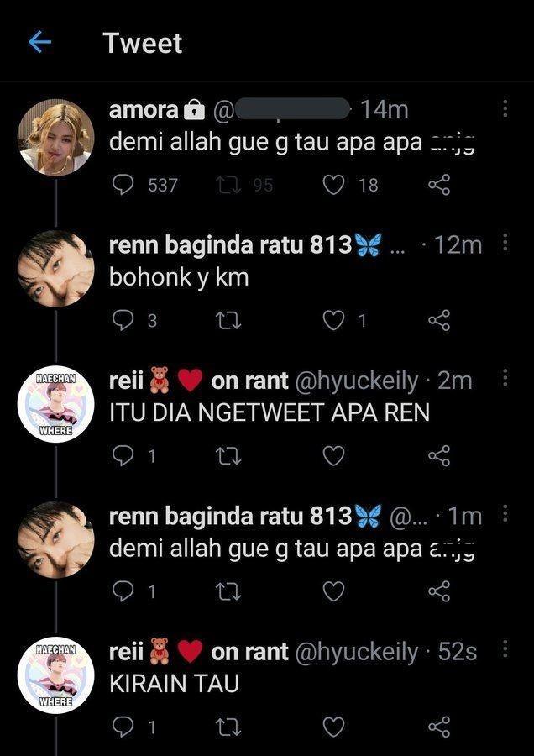Retweet amora's tweet showing 95 retweets
Viewport: 534px width, 756px height.
tap(229, 185)
